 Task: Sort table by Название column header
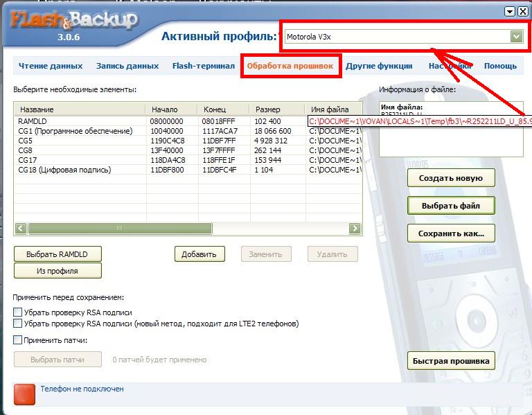80,109
